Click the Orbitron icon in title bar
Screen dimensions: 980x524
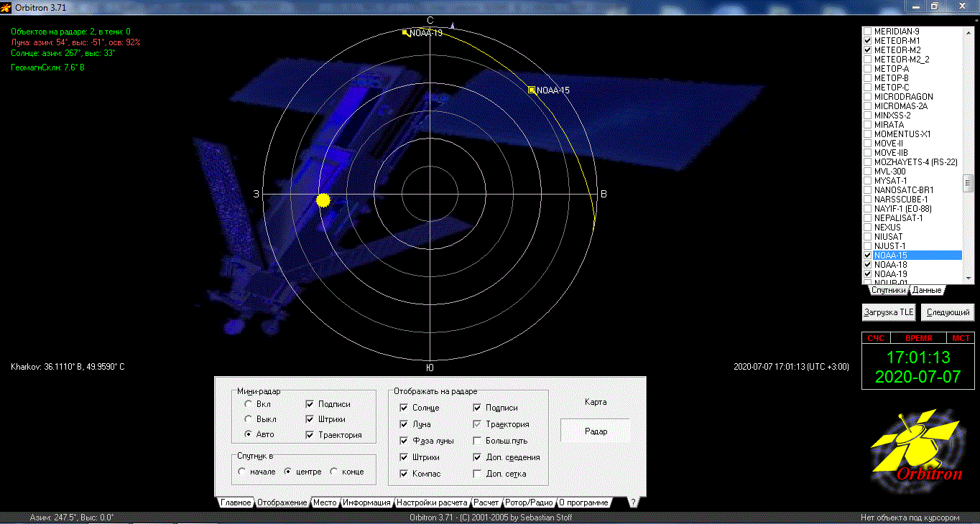tap(6, 6)
